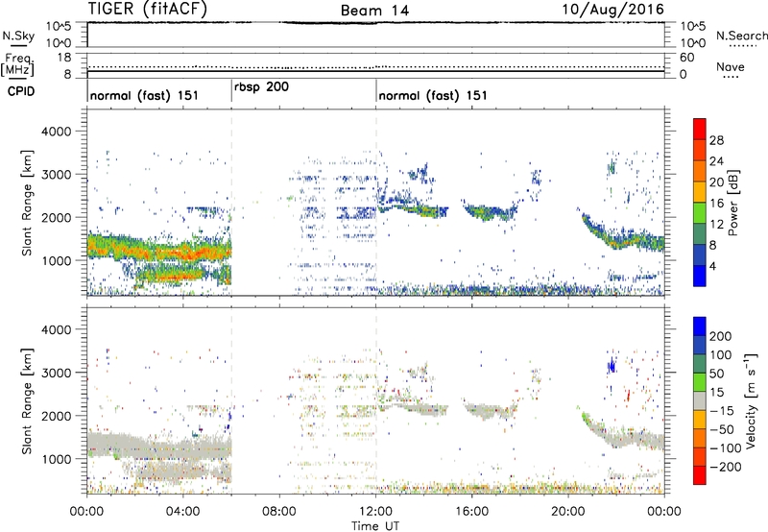Click the N.Sky legend label
Screen dimensions: 768x532
point(18,36)
